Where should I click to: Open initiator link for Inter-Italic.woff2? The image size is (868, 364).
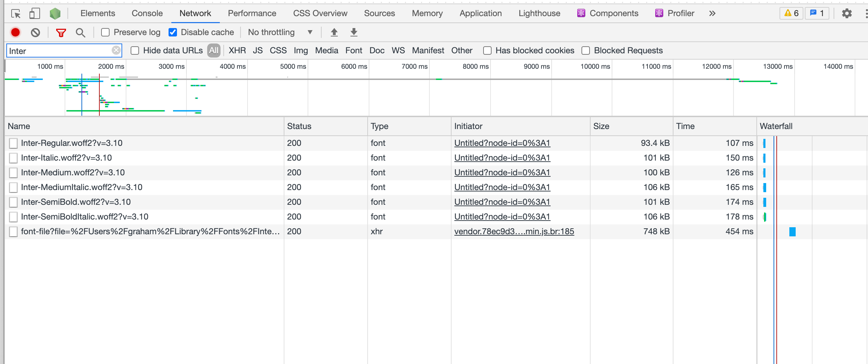[502, 158]
